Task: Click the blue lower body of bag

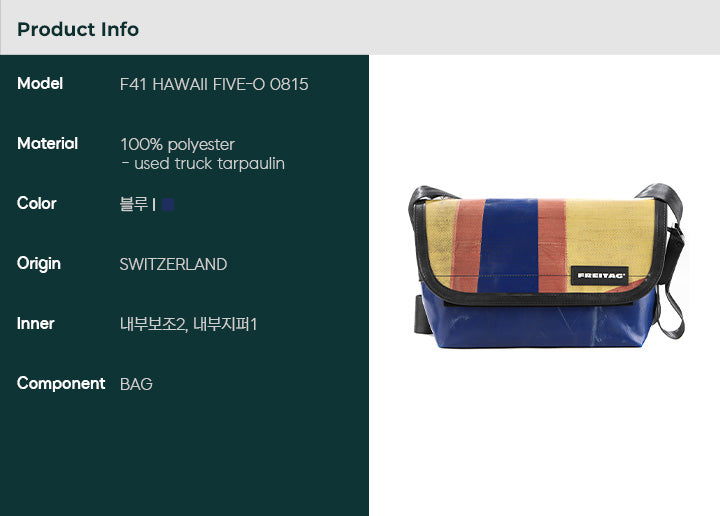Action: [x=537, y=324]
